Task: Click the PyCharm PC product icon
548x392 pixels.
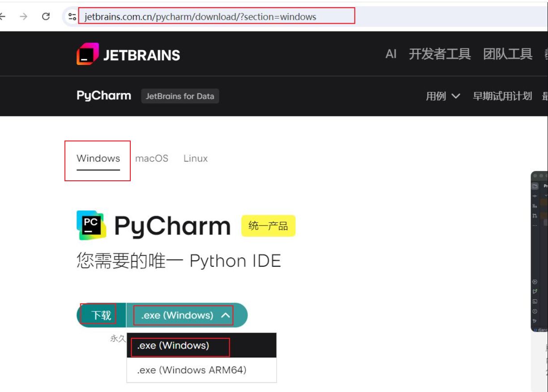Action: click(x=91, y=225)
